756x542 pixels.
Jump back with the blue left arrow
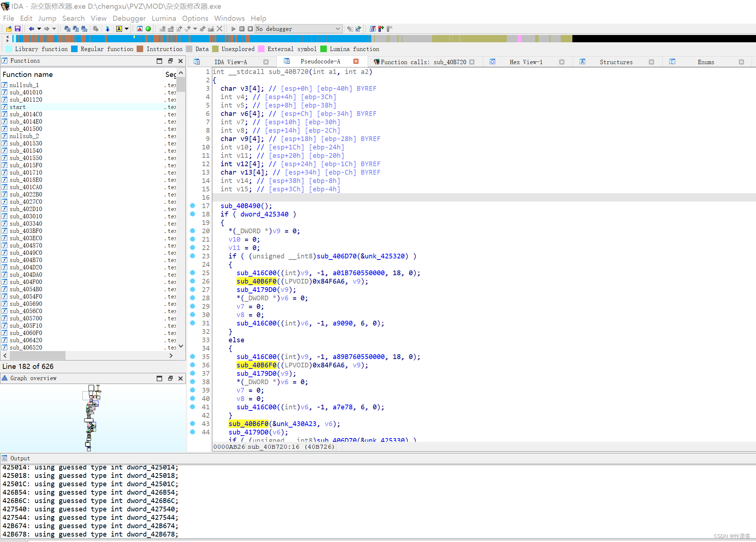pyautogui.click(x=31, y=29)
